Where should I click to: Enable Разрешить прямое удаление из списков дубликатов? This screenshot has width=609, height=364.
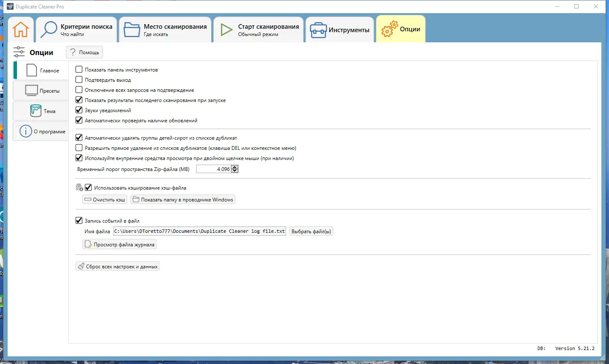79,148
